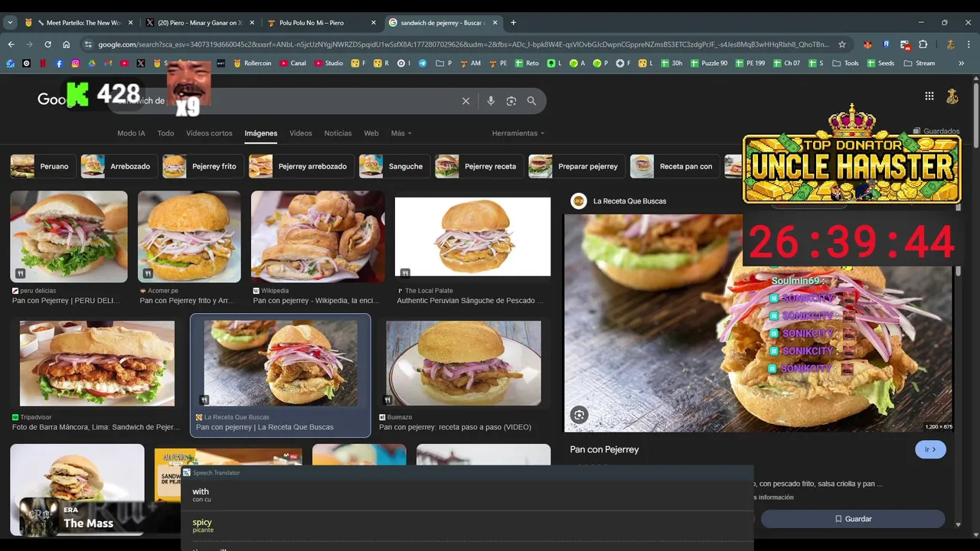This screenshot has width=980, height=551.
Task: Open the Facebook bookmark icon
Action: tap(59, 64)
